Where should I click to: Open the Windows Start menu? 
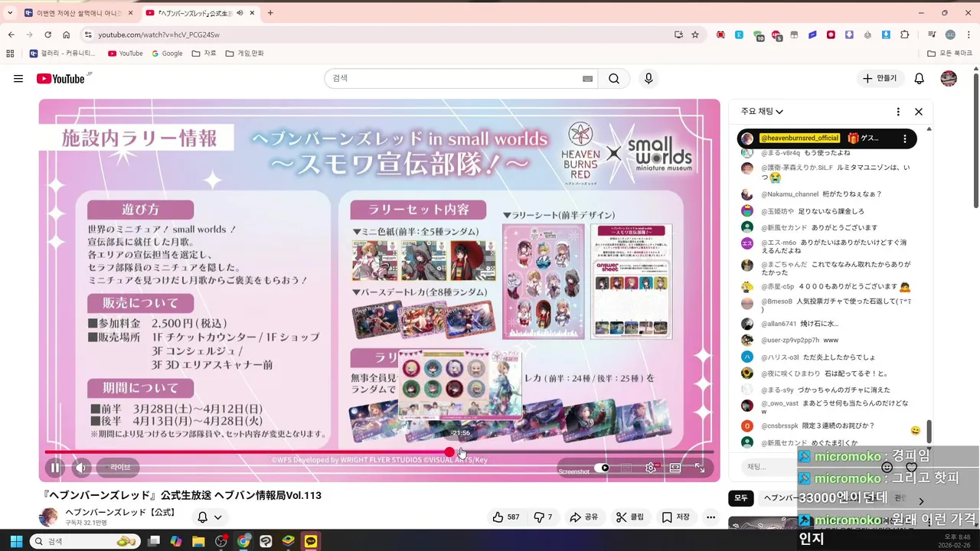[x=16, y=541]
